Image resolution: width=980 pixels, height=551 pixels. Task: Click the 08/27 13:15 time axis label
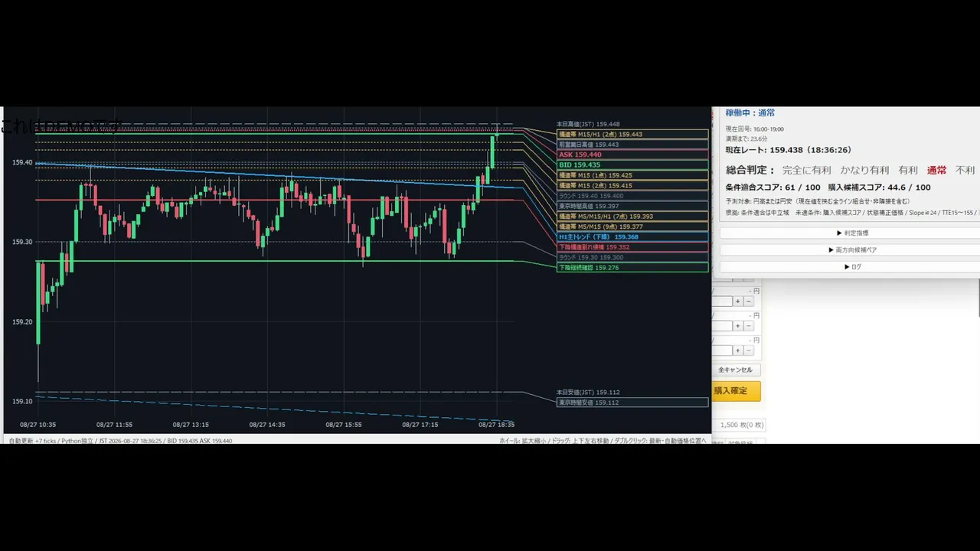[x=191, y=425]
